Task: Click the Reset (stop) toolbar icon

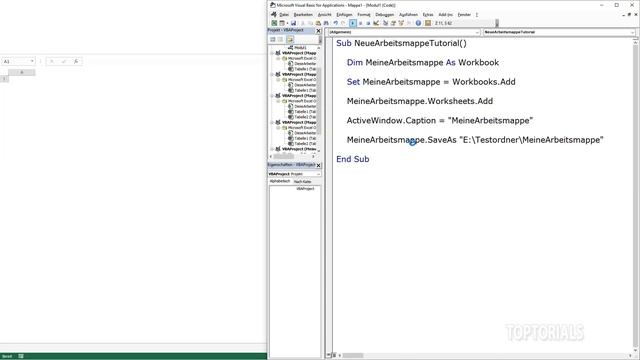Action: tap(368, 23)
